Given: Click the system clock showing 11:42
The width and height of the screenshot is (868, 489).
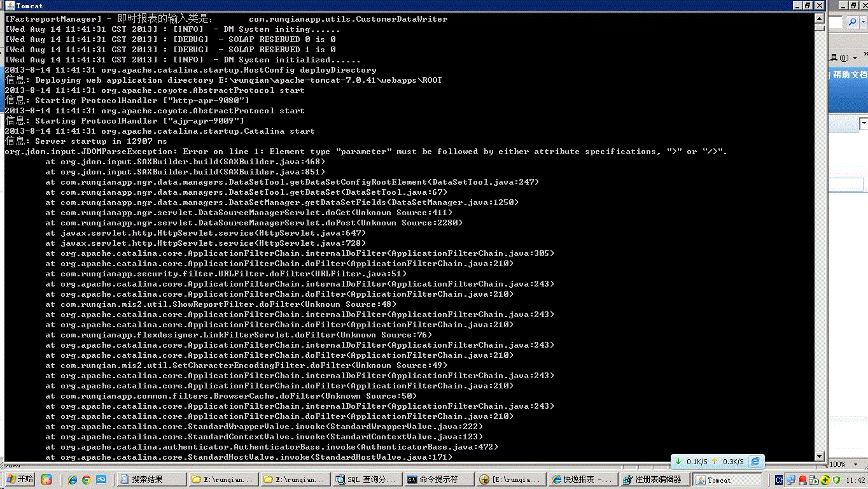Looking at the screenshot, I should [856, 480].
